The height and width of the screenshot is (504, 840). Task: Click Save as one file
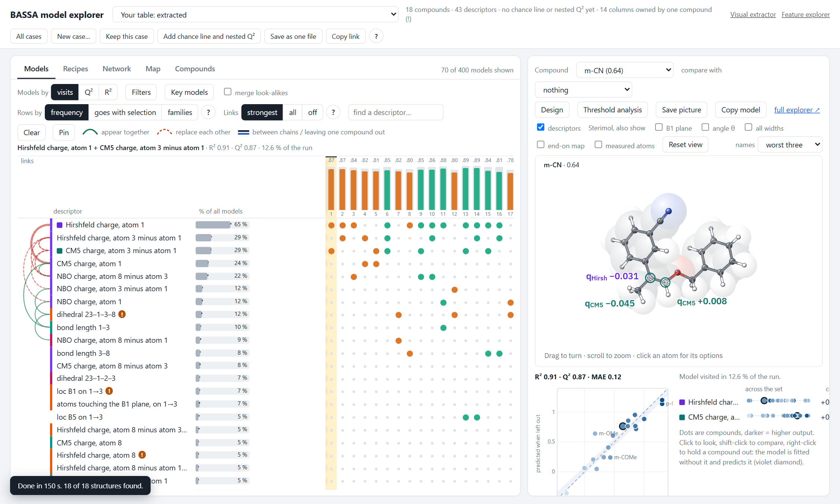pyautogui.click(x=293, y=36)
